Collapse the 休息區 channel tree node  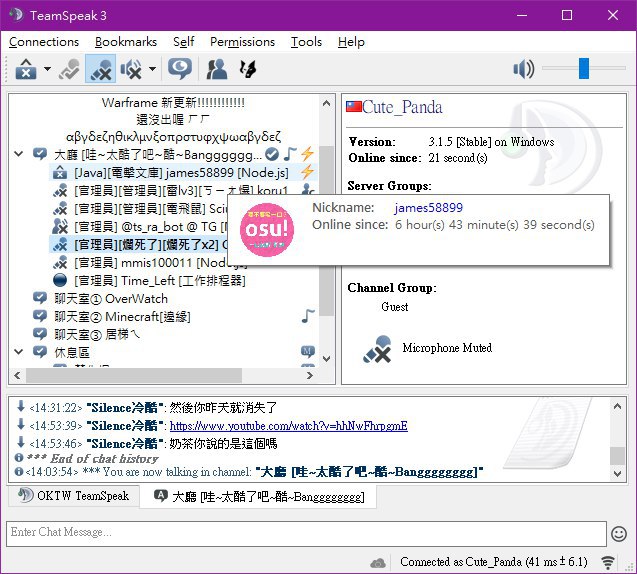[x=18, y=351]
